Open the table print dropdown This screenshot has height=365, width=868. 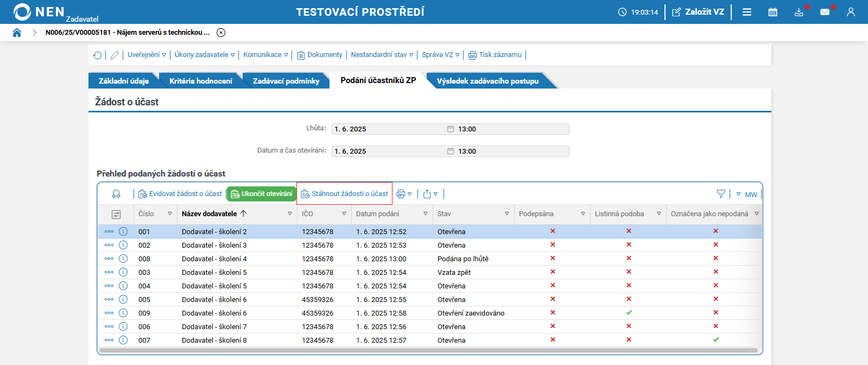pos(404,194)
